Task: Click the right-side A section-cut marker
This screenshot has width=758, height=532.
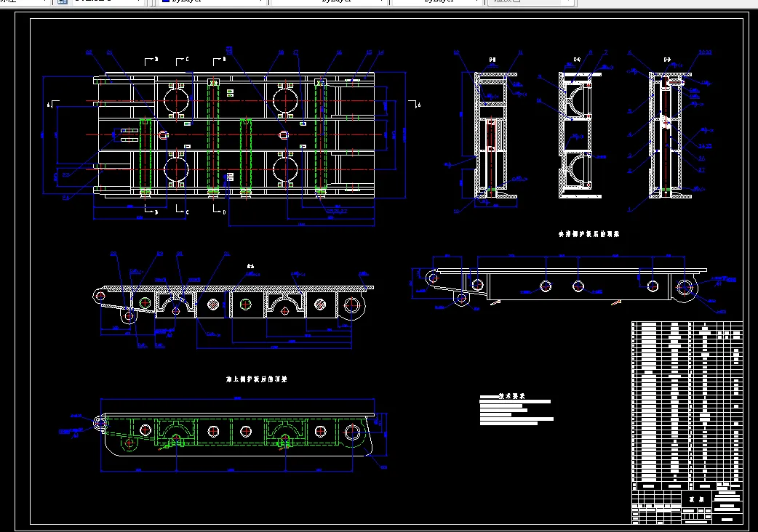Action: click(415, 104)
